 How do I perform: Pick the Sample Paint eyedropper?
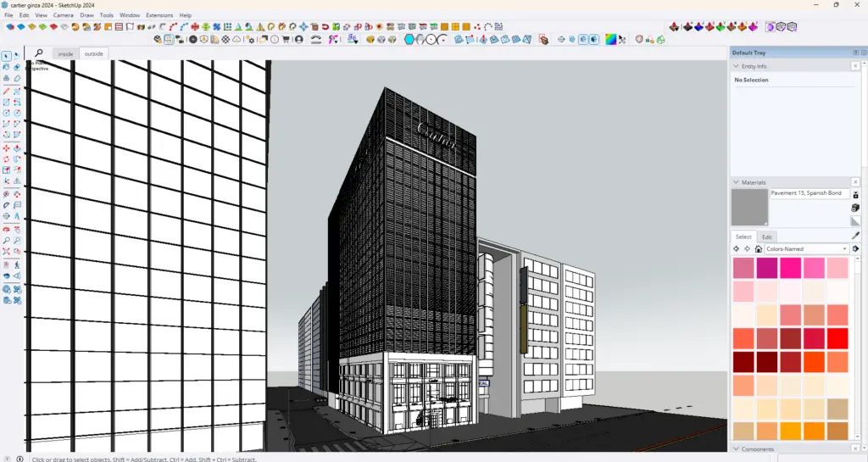tap(855, 237)
